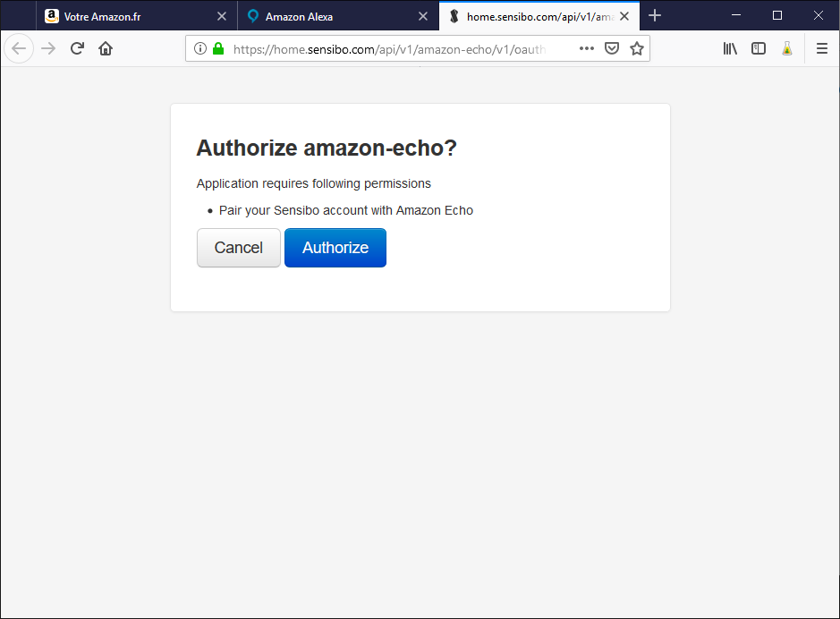Viewport: 840px width, 619px height.
Task: Reload the current page
Action: 77,48
